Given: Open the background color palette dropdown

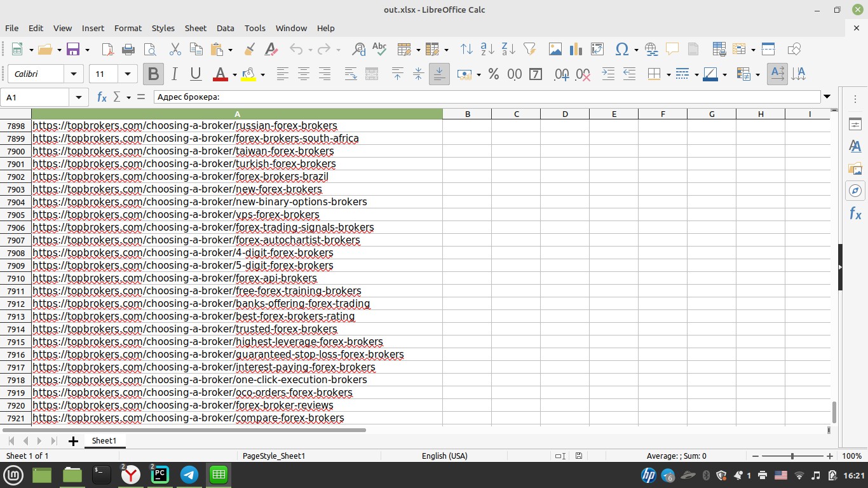Looking at the screenshot, I should [x=262, y=74].
